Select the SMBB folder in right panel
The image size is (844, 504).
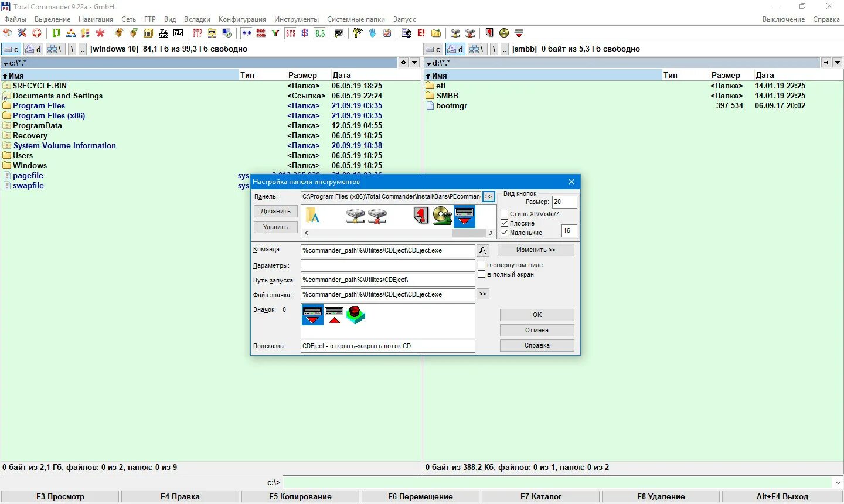coord(447,96)
